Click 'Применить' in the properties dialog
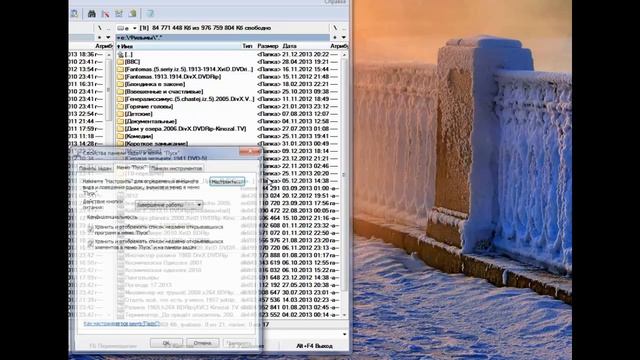The height and width of the screenshot is (360, 640). 240,343
